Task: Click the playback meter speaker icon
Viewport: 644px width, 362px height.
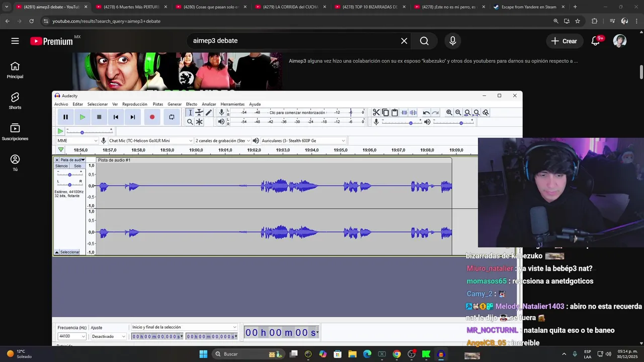Action: coord(221,122)
